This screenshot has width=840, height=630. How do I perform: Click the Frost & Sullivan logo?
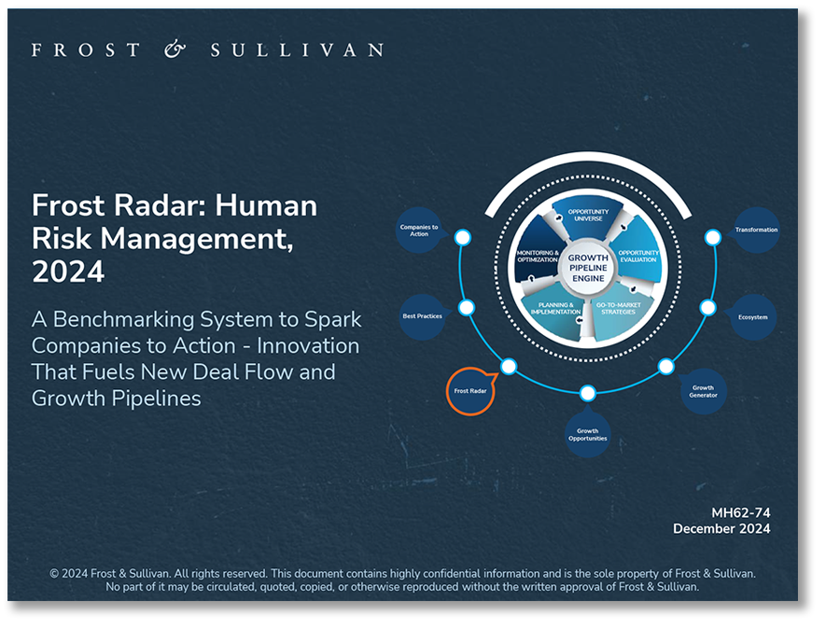pos(208,49)
